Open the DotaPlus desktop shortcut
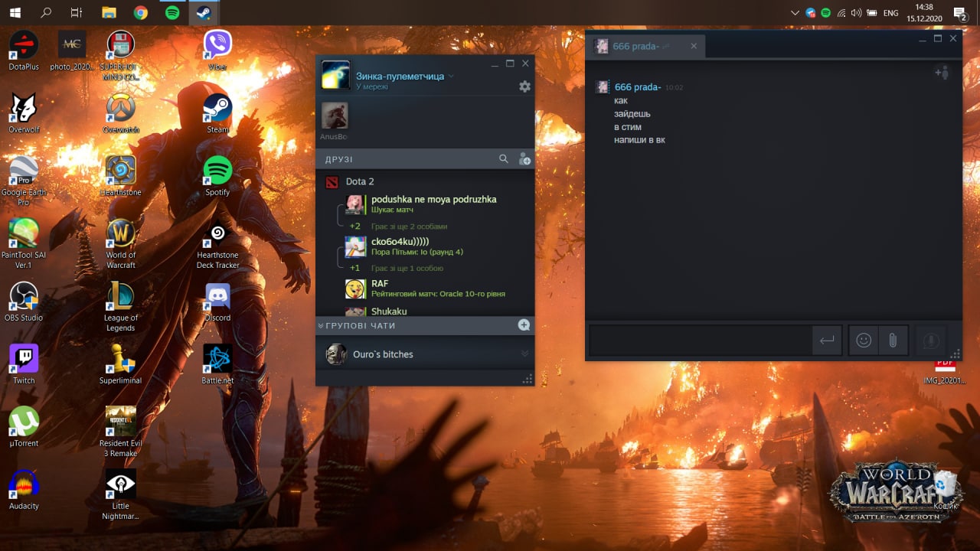This screenshot has height=551, width=980. (x=24, y=51)
